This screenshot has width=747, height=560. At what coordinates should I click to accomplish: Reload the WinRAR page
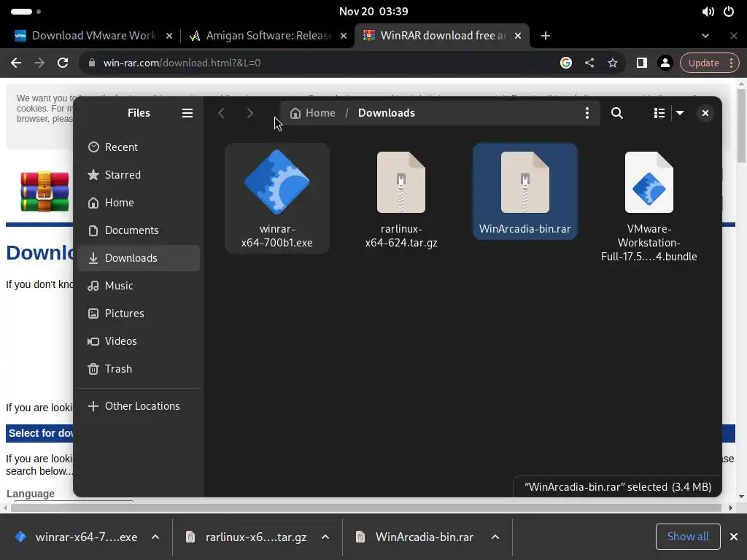click(63, 63)
